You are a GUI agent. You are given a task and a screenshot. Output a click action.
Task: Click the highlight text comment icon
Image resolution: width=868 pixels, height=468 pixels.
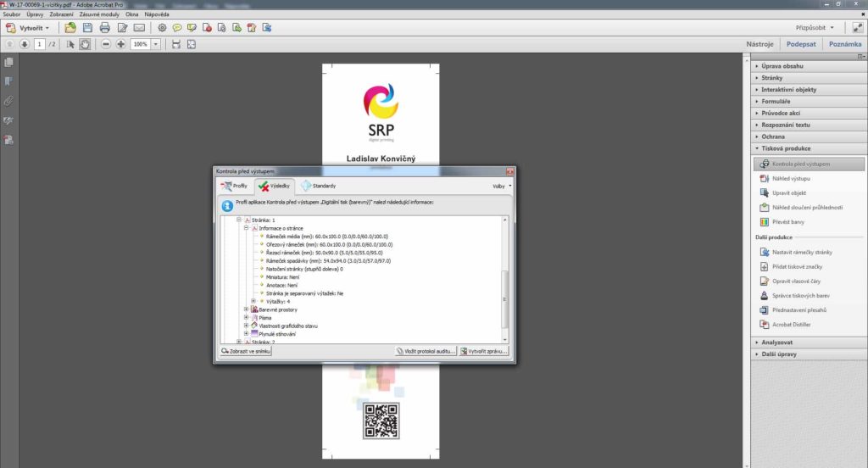point(192,28)
